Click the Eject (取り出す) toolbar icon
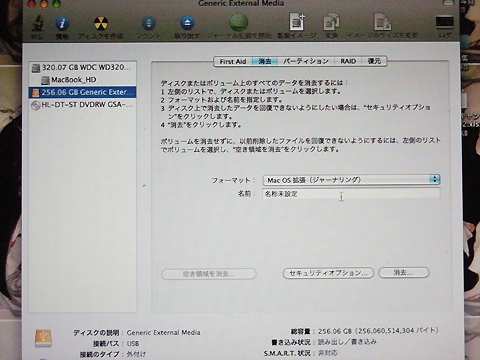This screenshot has height=360, width=480. 187,23
